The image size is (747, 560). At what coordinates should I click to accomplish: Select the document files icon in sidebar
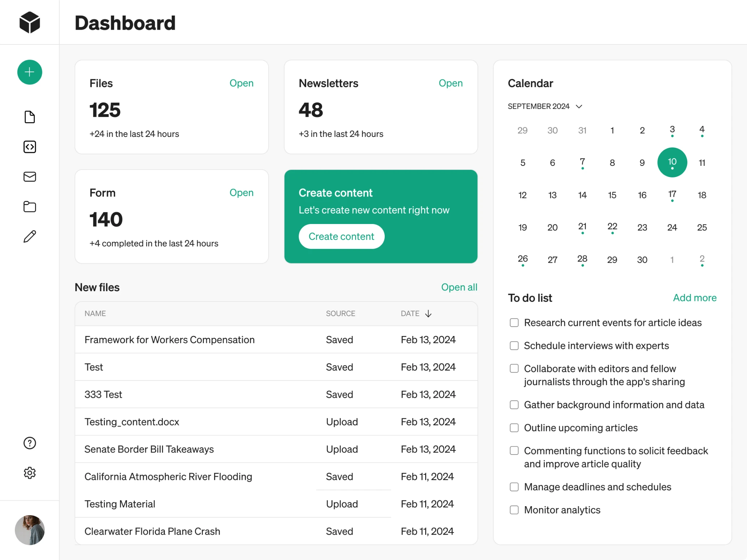coord(29,117)
